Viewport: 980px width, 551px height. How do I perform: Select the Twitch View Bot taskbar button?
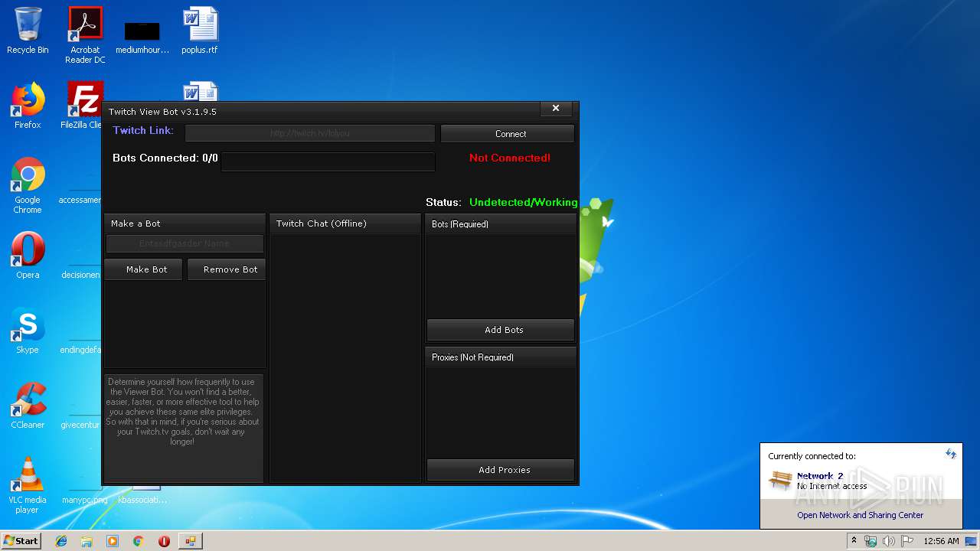coord(190,541)
